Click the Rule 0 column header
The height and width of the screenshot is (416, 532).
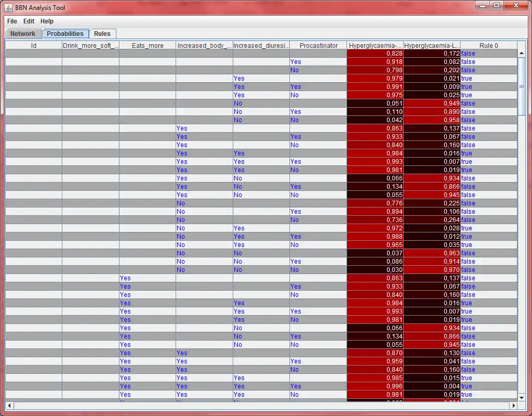488,46
